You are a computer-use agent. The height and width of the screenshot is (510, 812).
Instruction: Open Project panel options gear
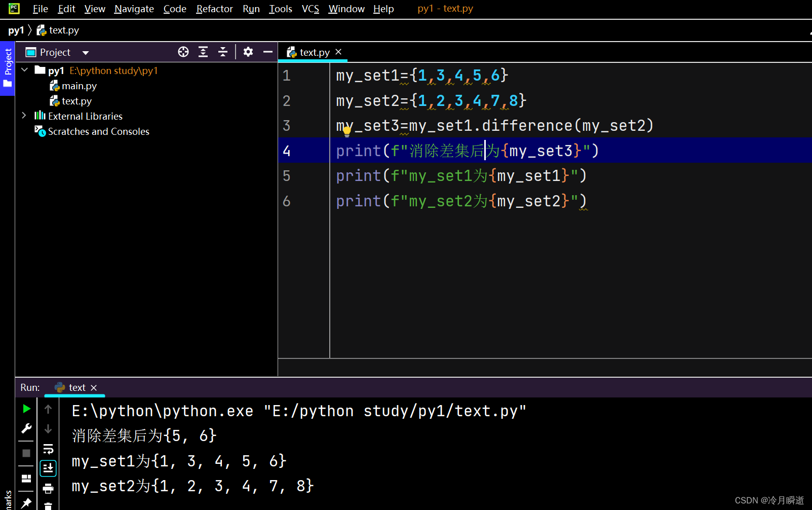point(248,52)
